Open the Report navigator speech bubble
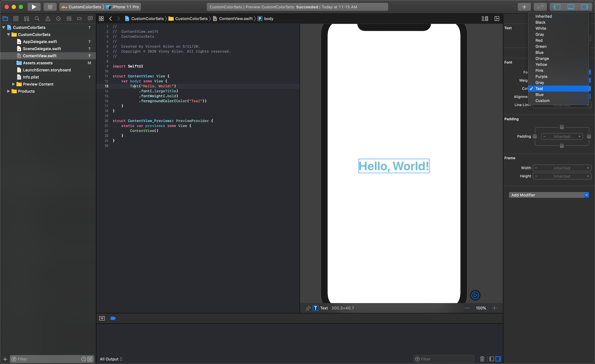Screen dimensions: 595x364 coord(90,18)
